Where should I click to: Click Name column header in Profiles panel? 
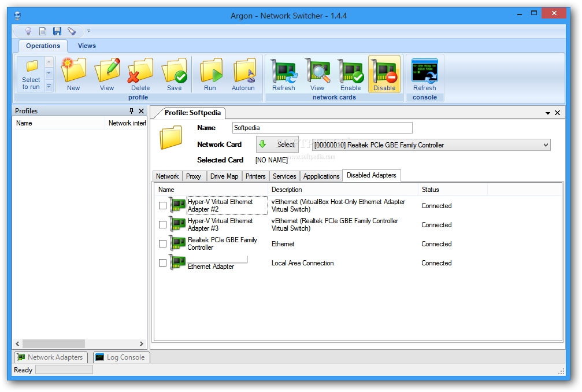pos(58,123)
